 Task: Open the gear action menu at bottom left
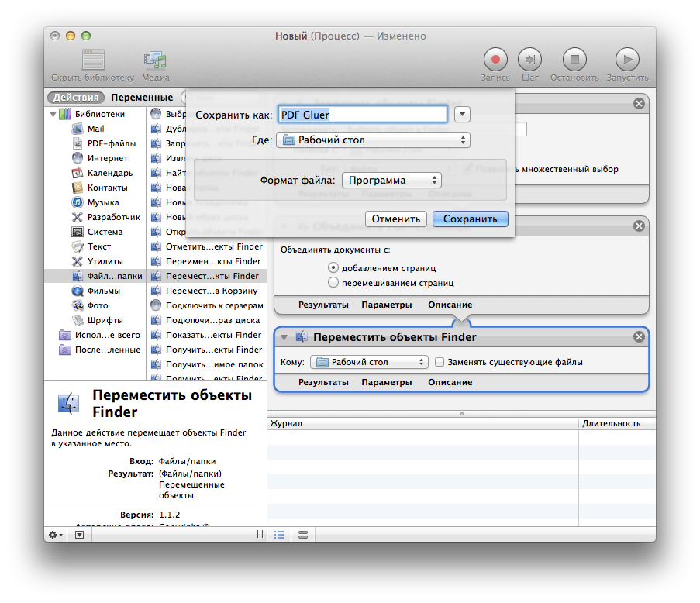point(57,535)
